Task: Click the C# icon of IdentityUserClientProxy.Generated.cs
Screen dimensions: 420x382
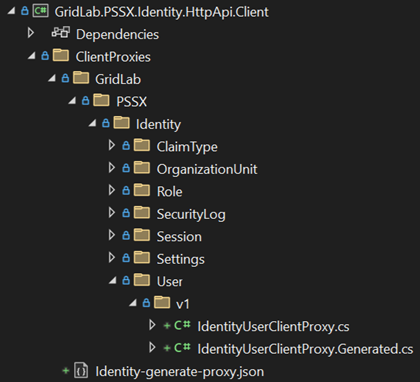Action: (x=182, y=348)
